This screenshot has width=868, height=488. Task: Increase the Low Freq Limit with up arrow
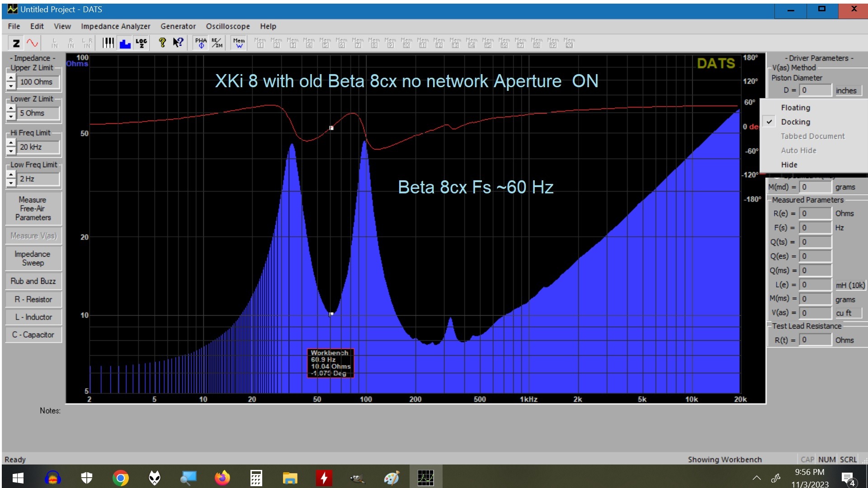tap(11, 175)
